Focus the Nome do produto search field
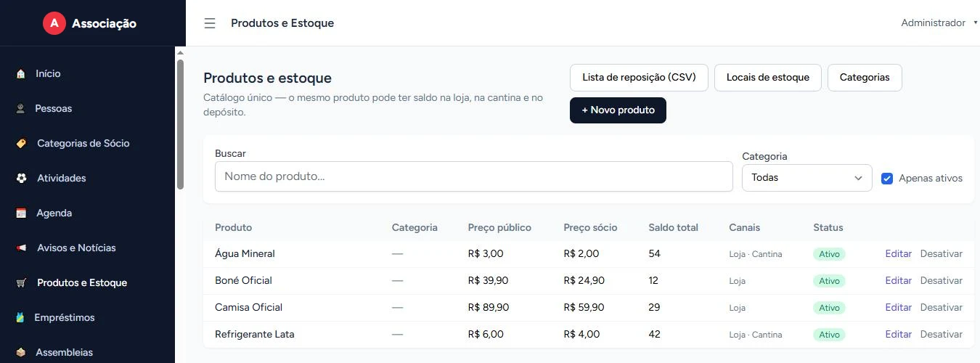Image resolution: width=980 pixels, height=363 pixels. coord(473,176)
